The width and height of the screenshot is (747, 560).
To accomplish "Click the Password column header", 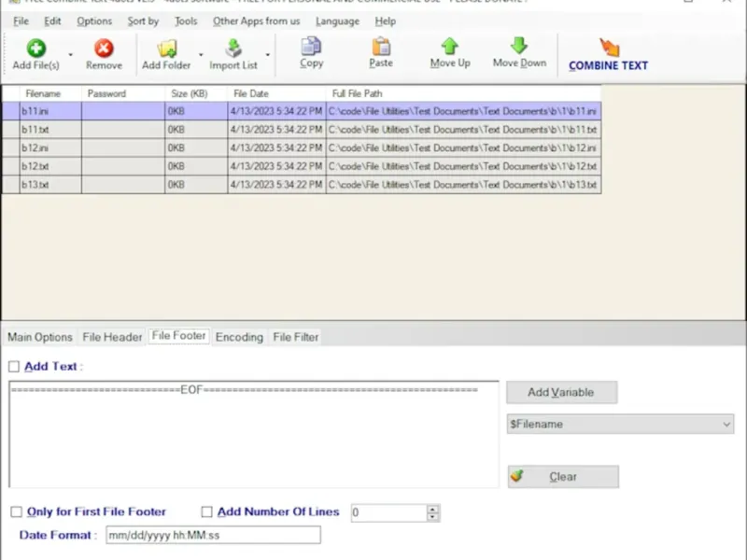I will [123, 93].
